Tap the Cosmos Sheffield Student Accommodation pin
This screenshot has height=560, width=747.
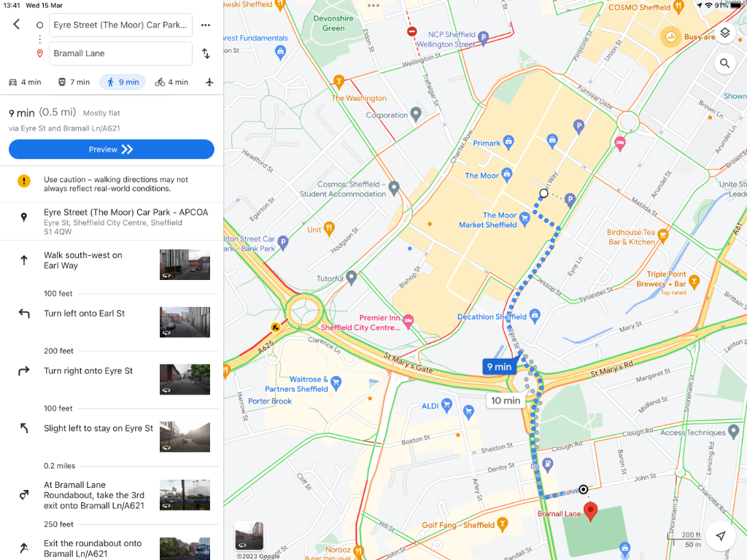tap(394, 188)
